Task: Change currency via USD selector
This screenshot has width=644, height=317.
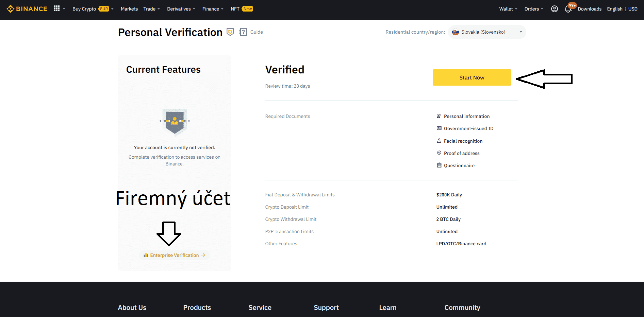Action: tap(633, 9)
